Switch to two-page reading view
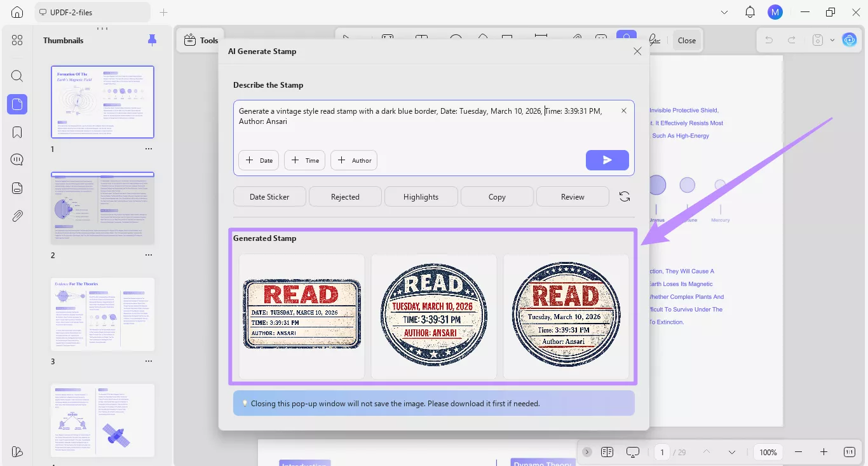Screen dimensions: 868x466 607,452
